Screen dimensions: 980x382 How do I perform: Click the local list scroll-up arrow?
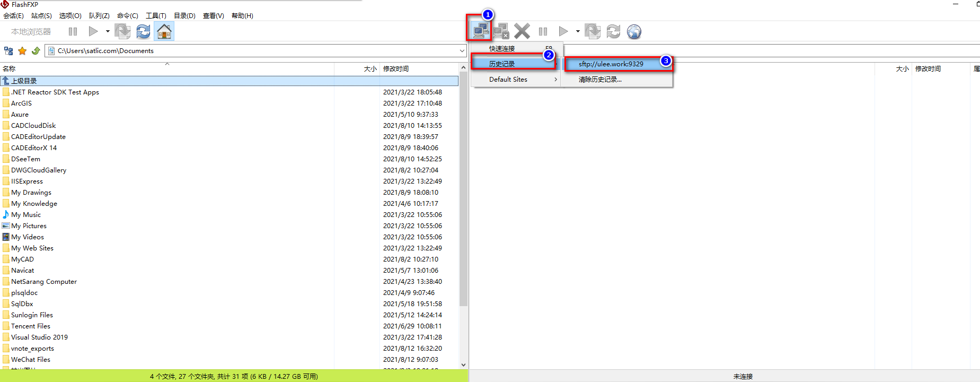click(464, 68)
